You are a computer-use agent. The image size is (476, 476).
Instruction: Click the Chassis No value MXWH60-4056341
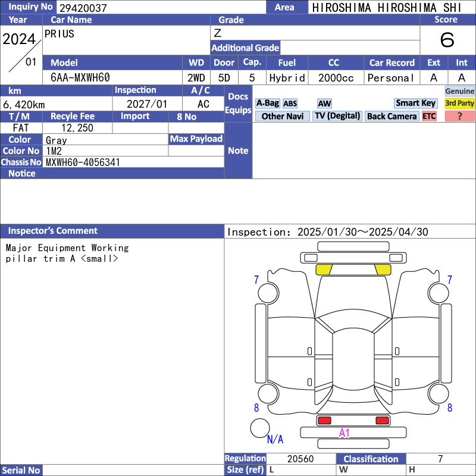coord(83,162)
